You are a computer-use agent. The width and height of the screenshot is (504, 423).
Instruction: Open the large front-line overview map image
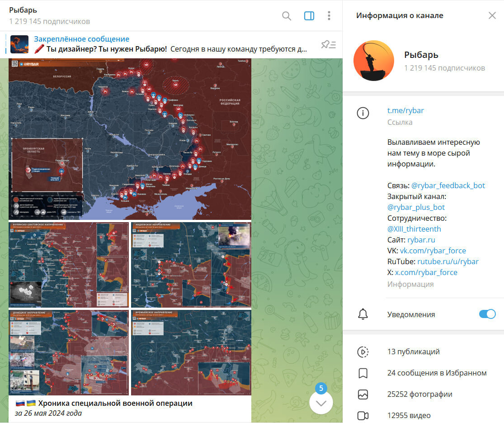pos(130,139)
